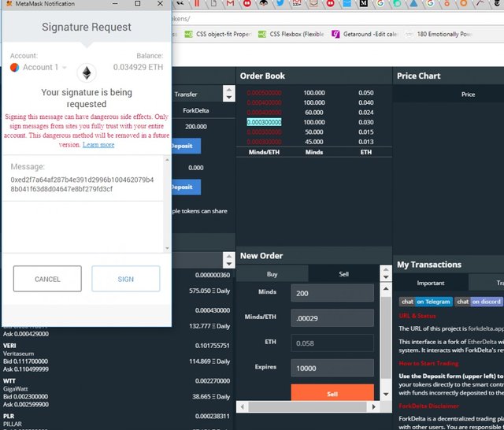Click up arrow above the token price list
The width and height of the screenshot is (504, 430).
click(x=229, y=257)
